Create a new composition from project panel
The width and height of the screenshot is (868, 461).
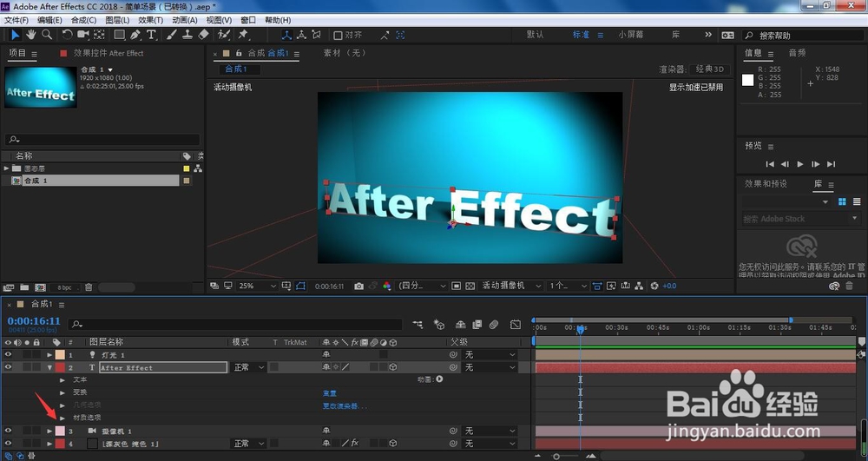point(41,287)
